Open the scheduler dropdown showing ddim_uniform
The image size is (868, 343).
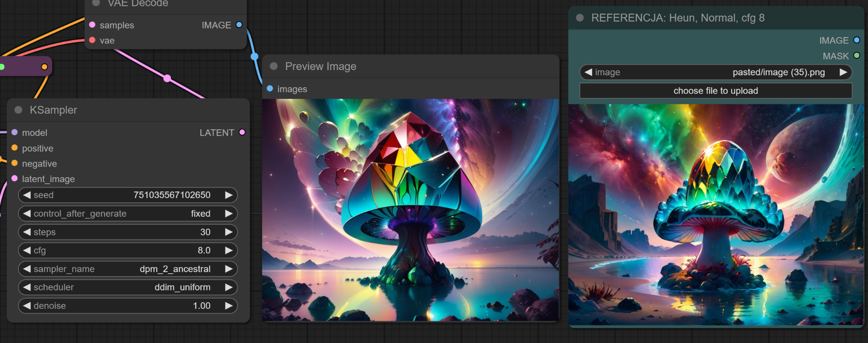(128, 287)
